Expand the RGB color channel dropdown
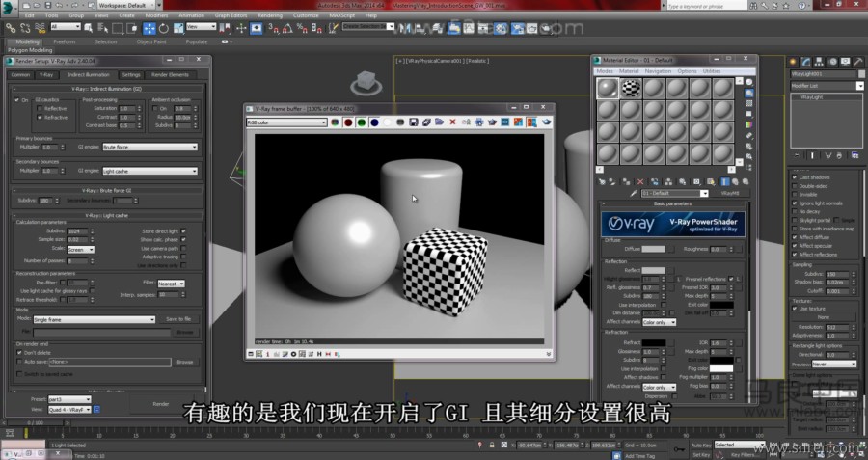Viewport: 868px width, 460px height. coord(285,122)
